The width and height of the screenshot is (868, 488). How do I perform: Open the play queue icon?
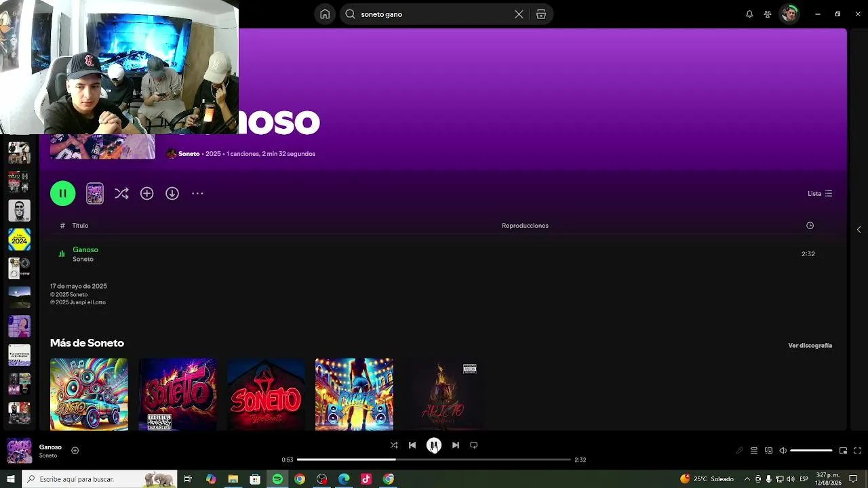pyautogui.click(x=753, y=451)
